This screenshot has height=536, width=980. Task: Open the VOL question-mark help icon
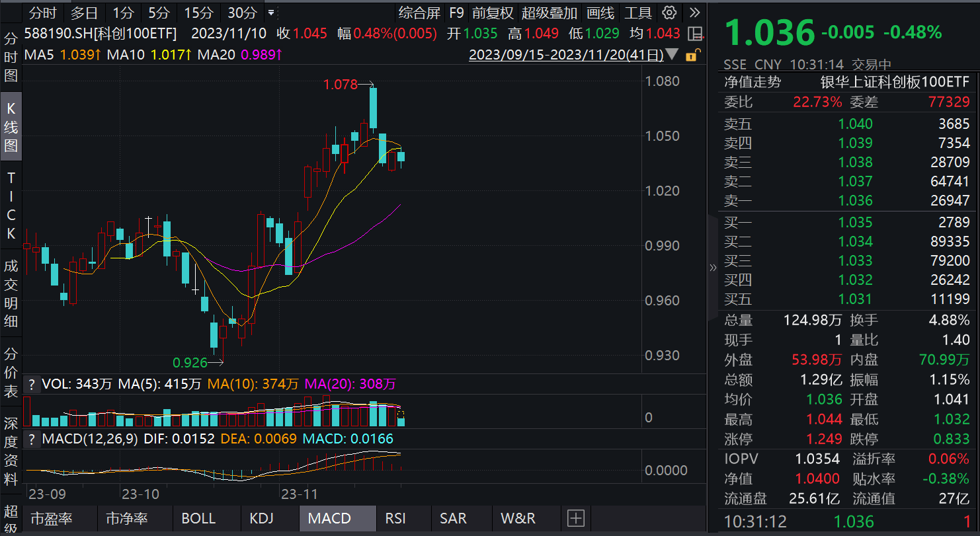click(x=31, y=383)
